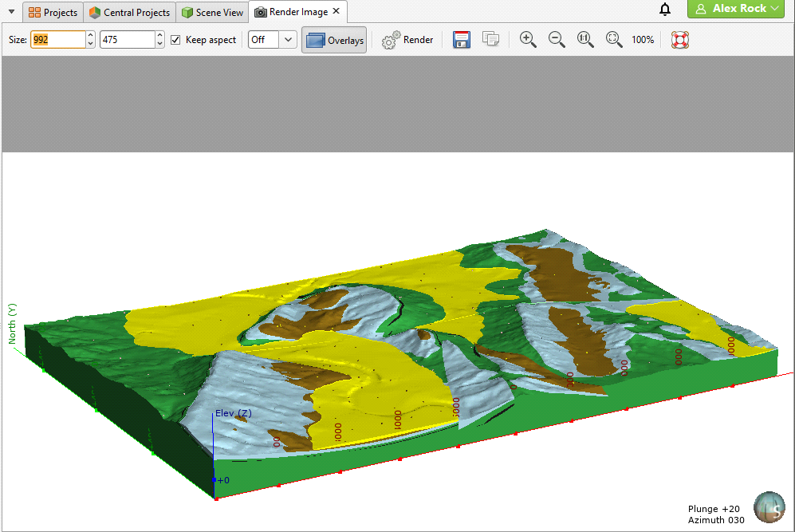Click the save image floppy disk icon
795x532 pixels.
pos(461,40)
